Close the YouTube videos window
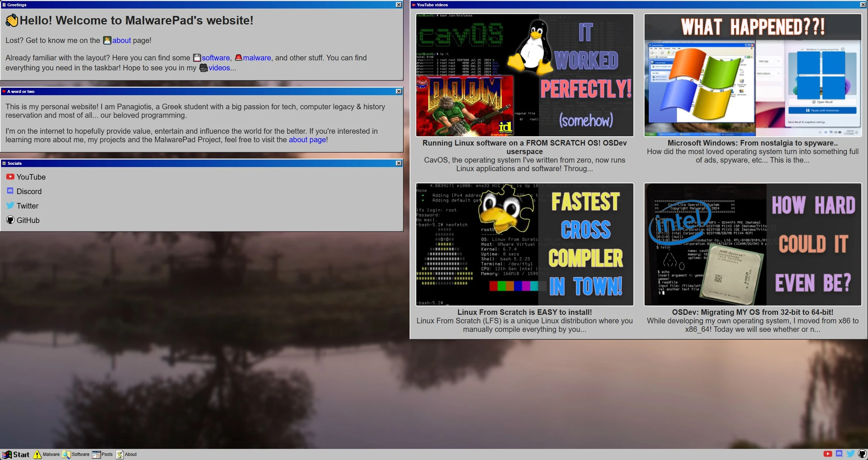868x460 pixels. click(862, 5)
